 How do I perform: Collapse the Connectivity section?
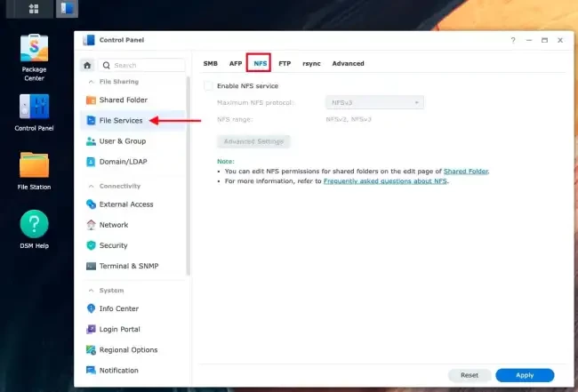(91, 186)
